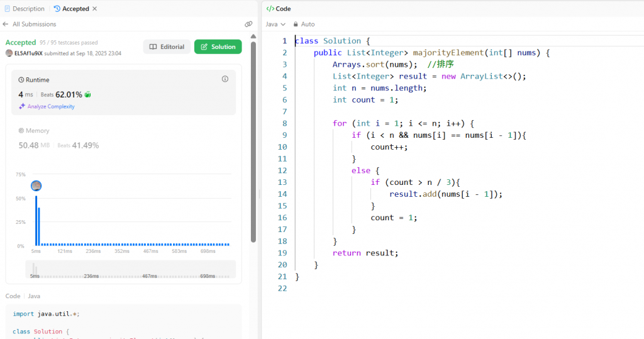Image resolution: width=644 pixels, height=339 pixels.
Task: Click the 50.48 MB memory value
Action: tap(34, 145)
